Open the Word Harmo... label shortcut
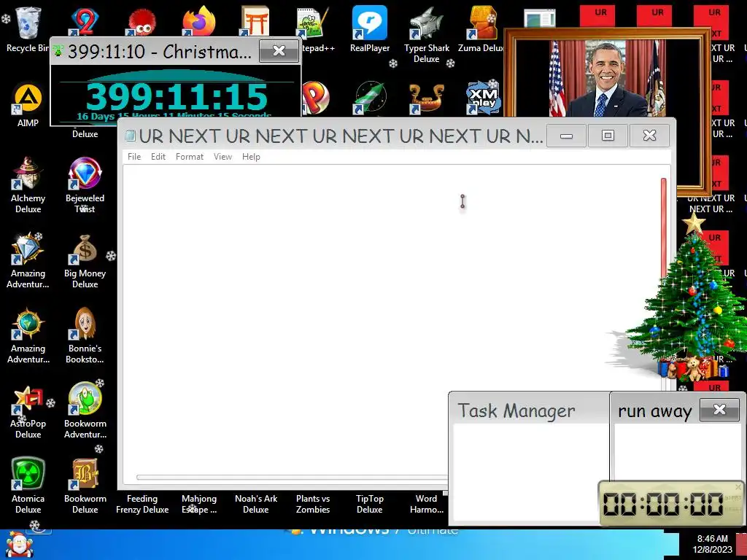 click(x=426, y=504)
